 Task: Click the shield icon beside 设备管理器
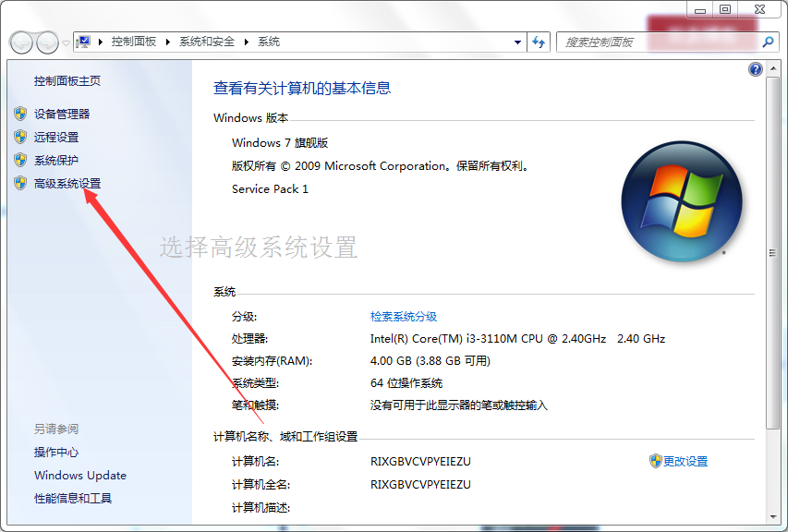click(20, 114)
